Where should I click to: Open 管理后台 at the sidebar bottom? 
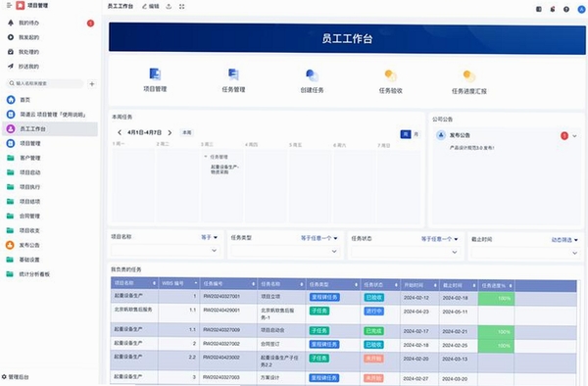16,377
